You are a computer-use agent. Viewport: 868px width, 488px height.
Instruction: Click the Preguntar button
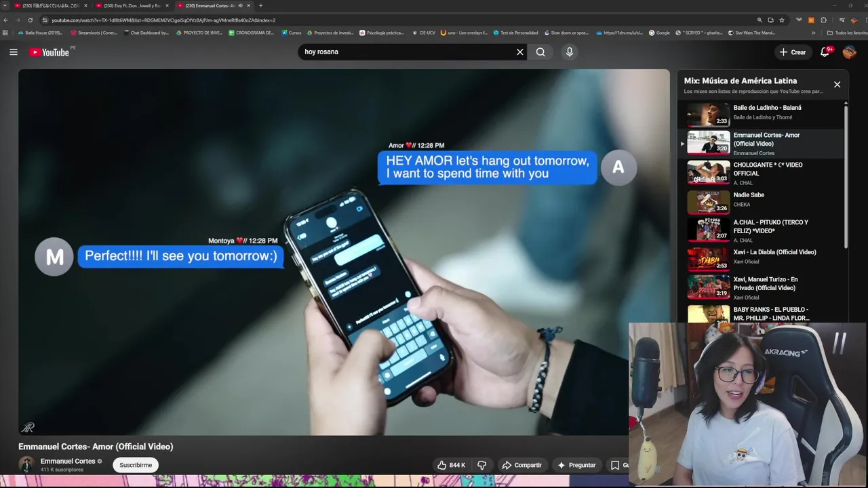click(576, 465)
